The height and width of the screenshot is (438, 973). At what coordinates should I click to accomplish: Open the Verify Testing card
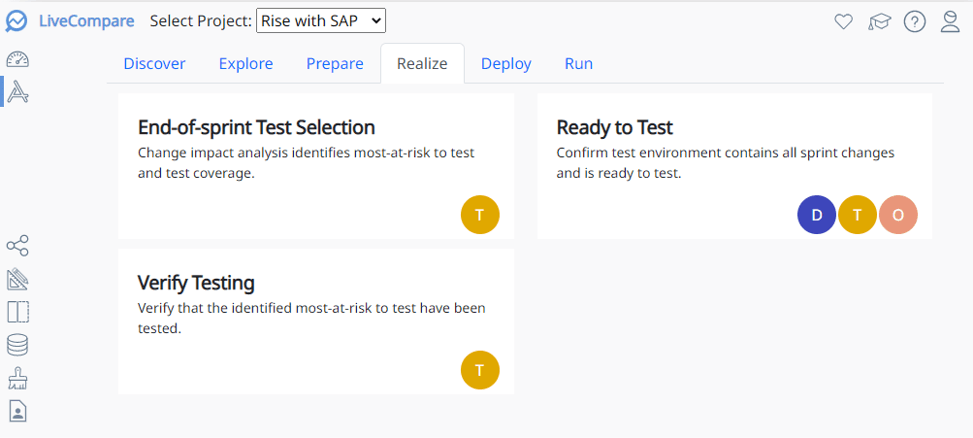click(x=196, y=282)
